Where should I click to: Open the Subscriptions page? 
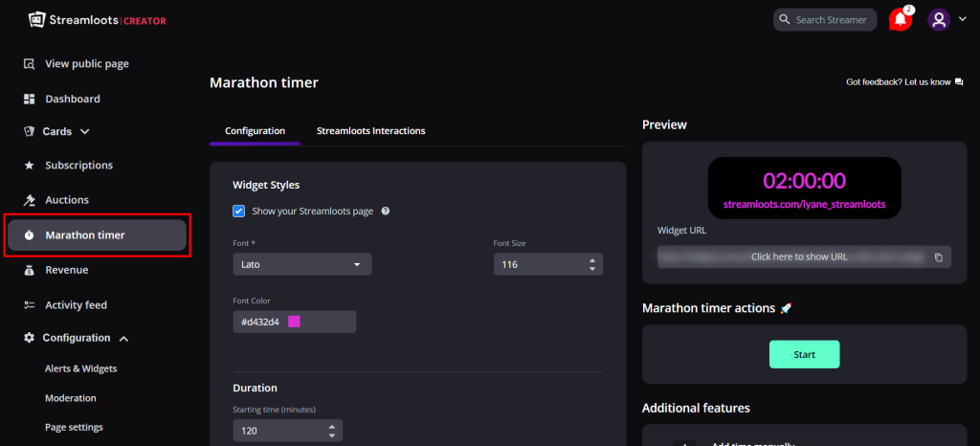click(x=78, y=166)
